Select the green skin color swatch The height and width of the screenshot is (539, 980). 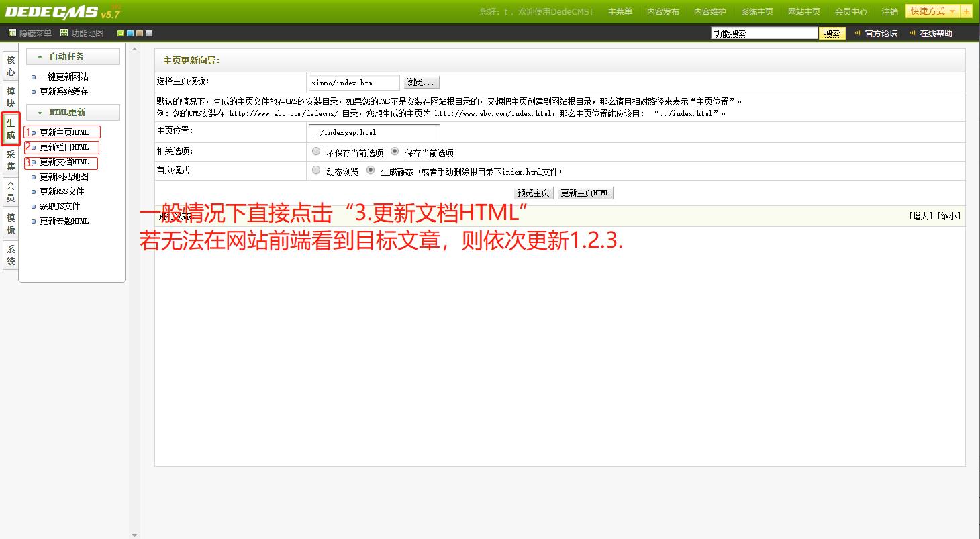point(121,33)
